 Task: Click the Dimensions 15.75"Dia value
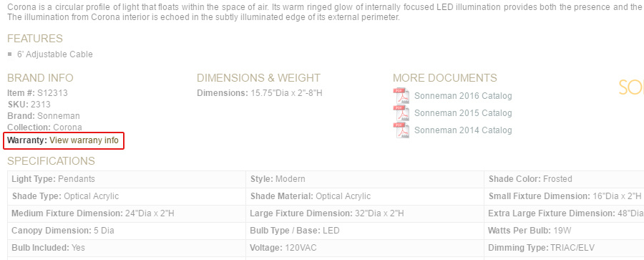[286, 93]
